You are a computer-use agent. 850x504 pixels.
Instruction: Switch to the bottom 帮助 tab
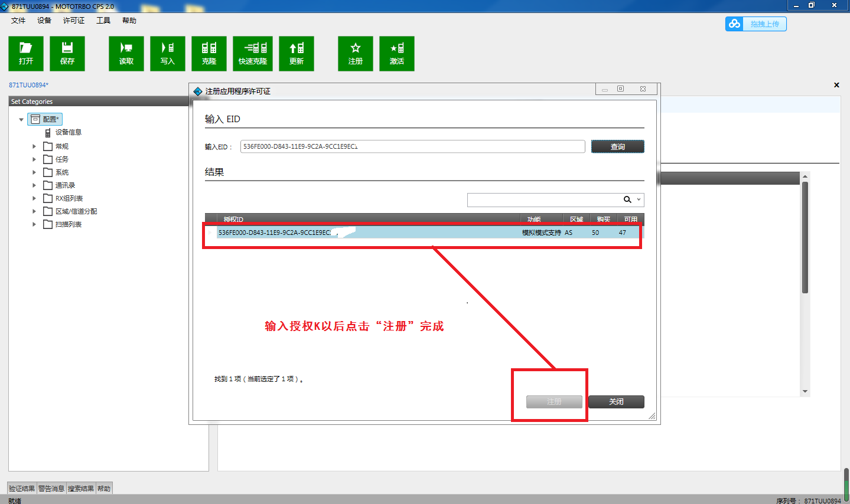coord(104,489)
